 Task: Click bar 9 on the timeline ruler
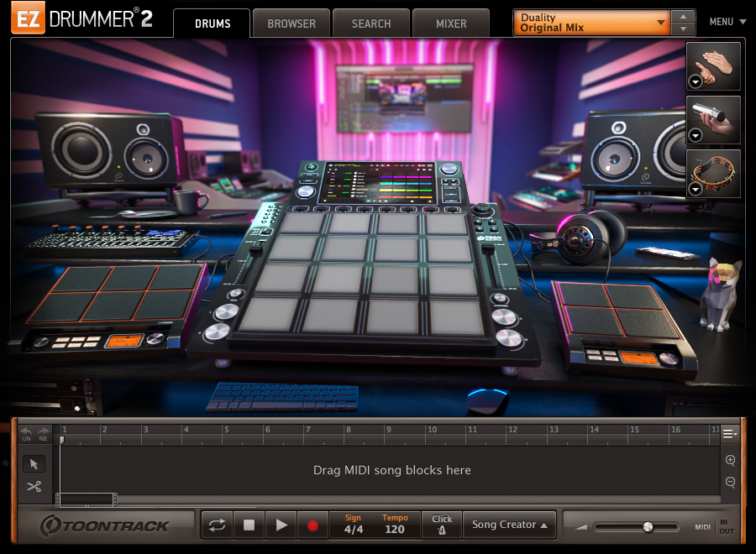pyautogui.click(x=389, y=430)
